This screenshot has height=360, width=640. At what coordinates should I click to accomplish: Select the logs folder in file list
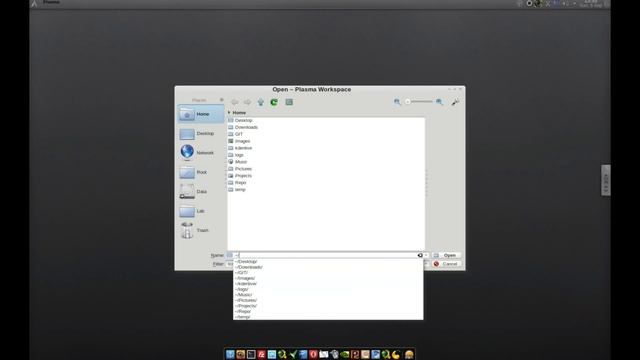(236, 155)
